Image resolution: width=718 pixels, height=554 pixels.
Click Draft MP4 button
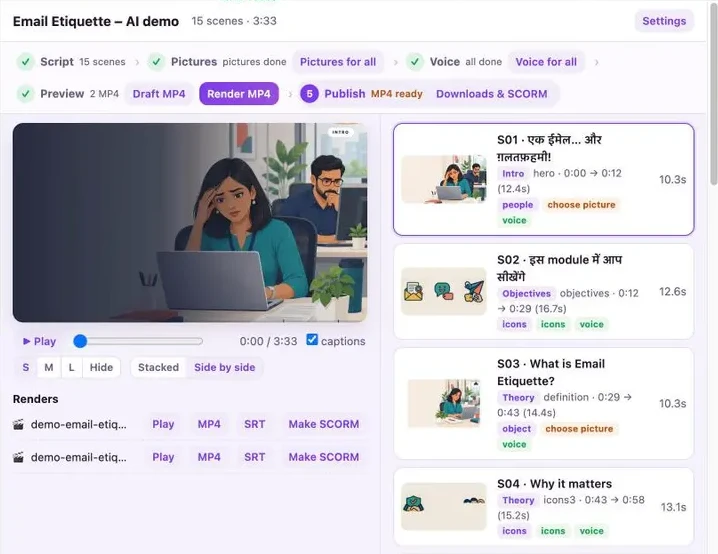(159, 94)
